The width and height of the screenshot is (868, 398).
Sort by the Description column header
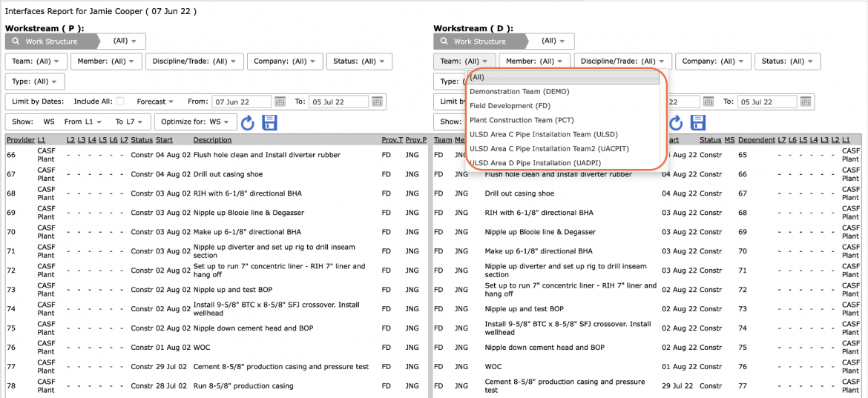[x=212, y=140]
